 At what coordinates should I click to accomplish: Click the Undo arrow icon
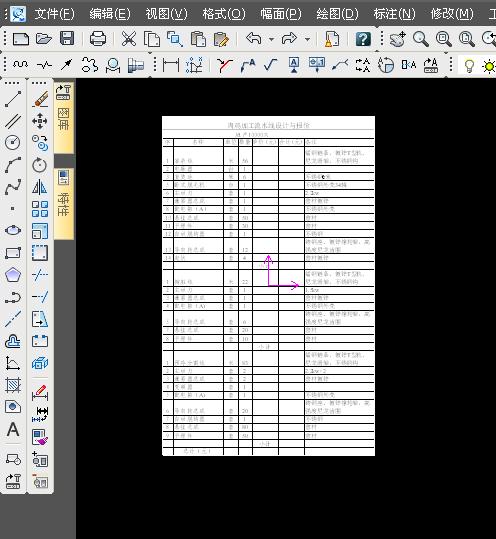[x=254, y=38]
